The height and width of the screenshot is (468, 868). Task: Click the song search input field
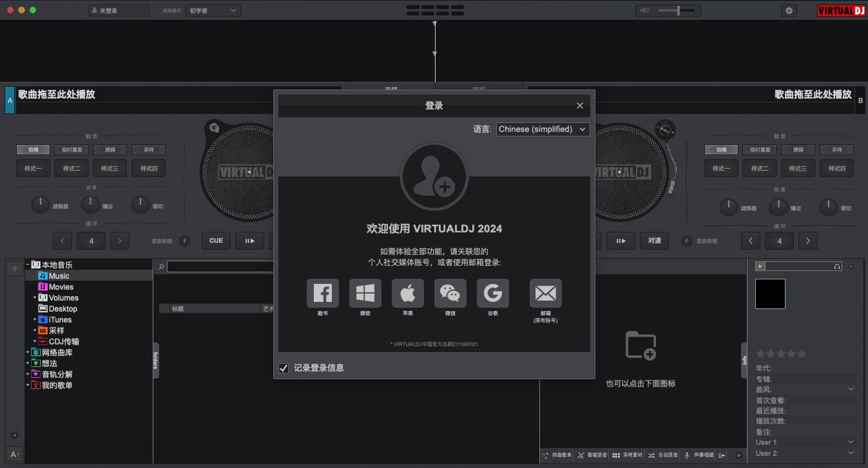pyautogui.click(x=219, y=267)
